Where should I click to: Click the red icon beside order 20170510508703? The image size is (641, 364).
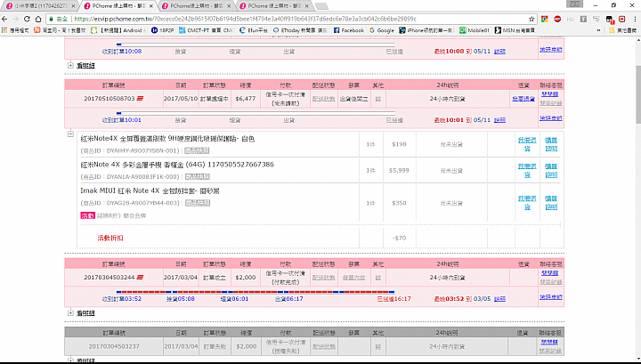pos(142,99)
